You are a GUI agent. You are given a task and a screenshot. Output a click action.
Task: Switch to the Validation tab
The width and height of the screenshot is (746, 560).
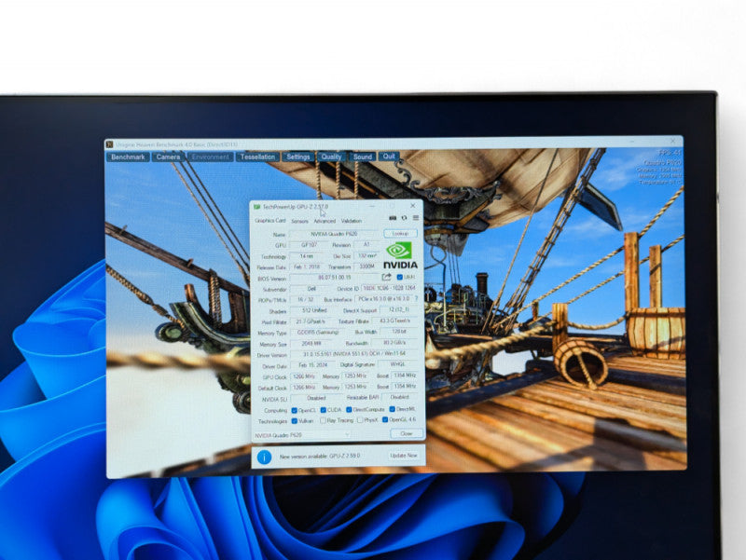click(352, 221)
